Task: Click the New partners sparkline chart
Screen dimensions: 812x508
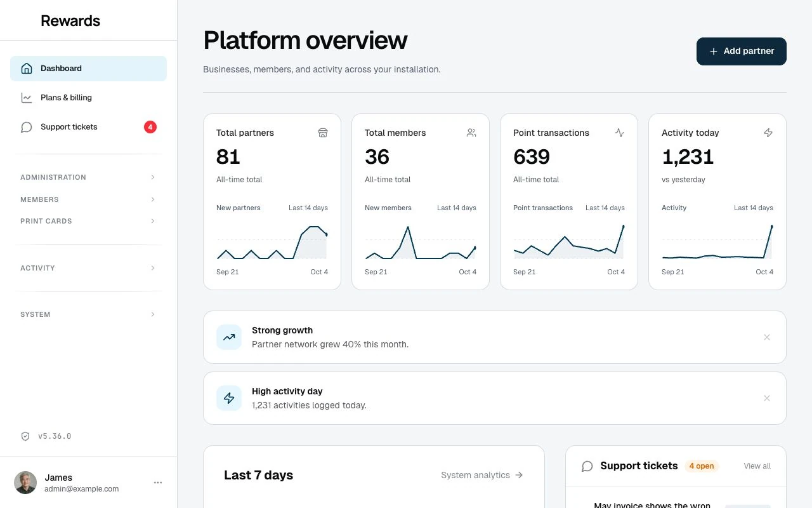Action: tap(272, 242)
